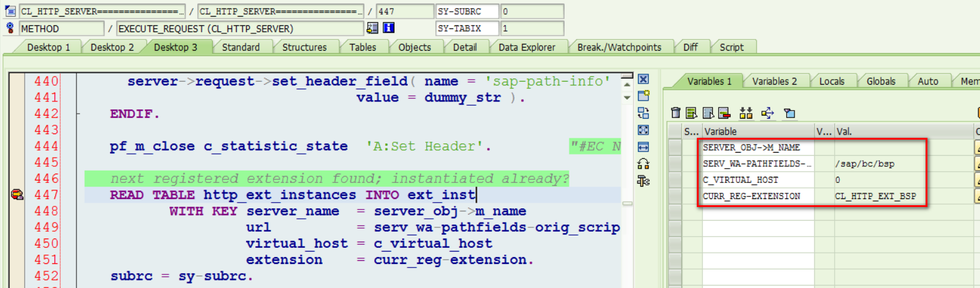This screenshot has width=980, height=288.
Task: Close the source code tool via X icon
Action: tap(644, 79)
